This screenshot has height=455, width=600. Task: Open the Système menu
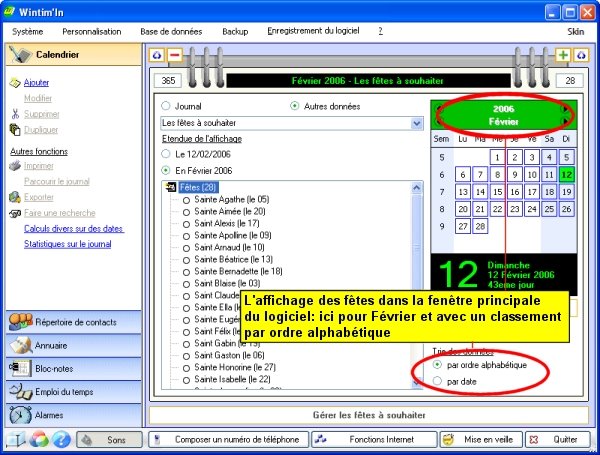(x=28, y=31)
